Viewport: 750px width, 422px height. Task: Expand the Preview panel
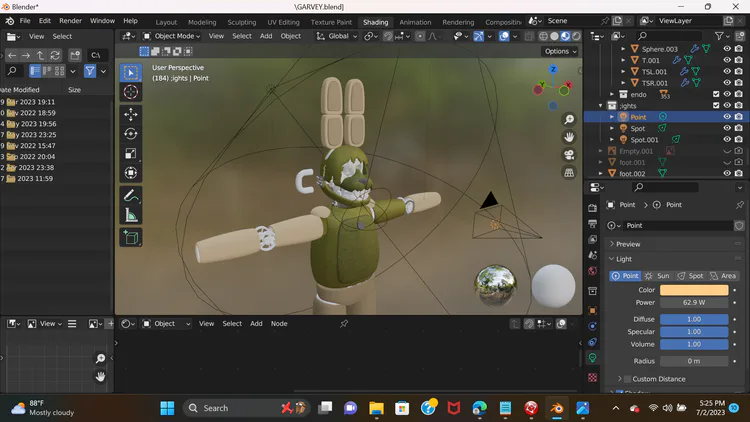pos(612,244)
